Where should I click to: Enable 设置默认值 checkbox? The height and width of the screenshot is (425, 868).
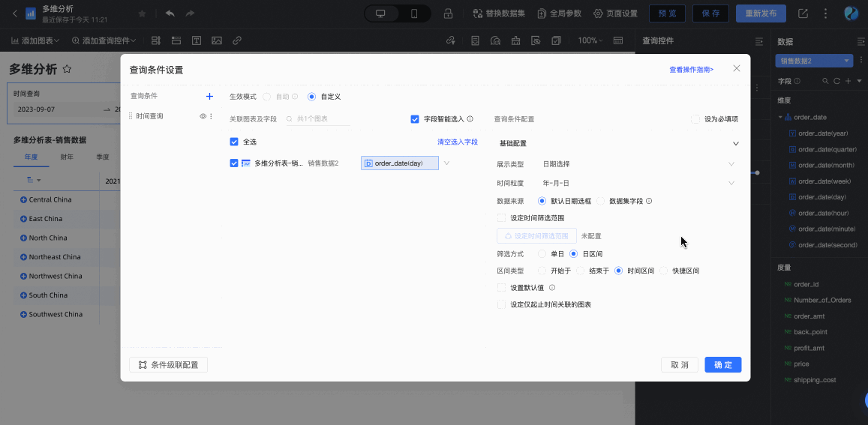tap(502, 287)
